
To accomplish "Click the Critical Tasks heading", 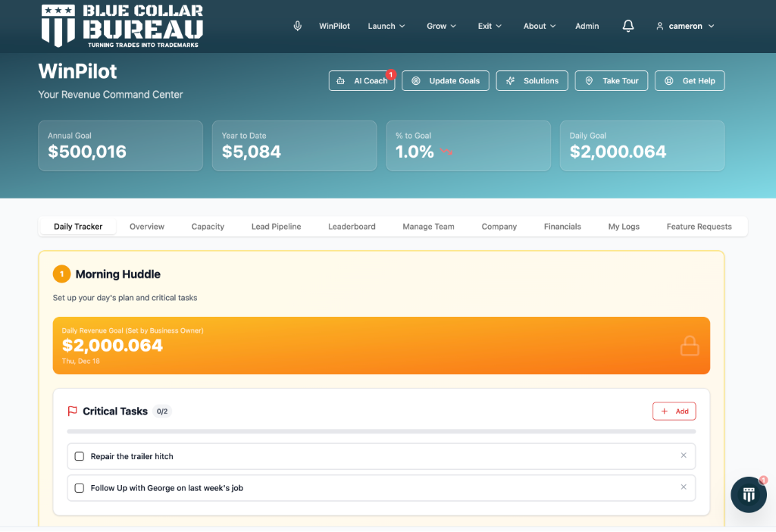I will click(x=115, y=412).
